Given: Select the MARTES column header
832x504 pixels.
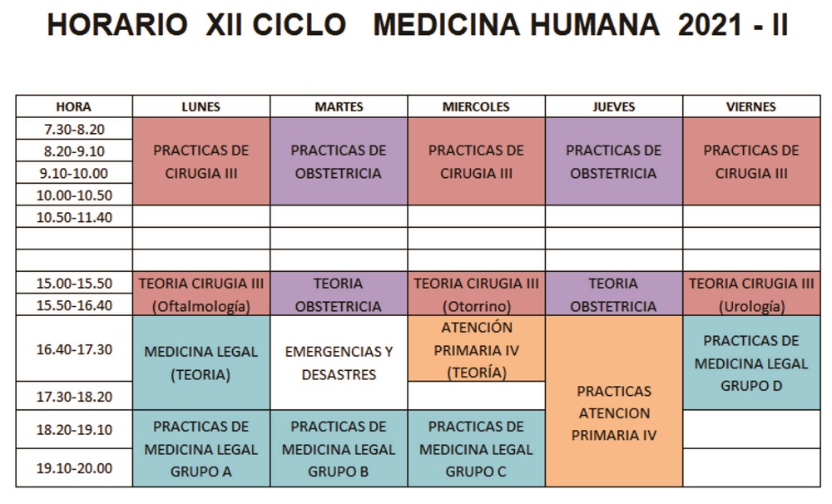Looking at the screenshot, I should click(339, 106).
